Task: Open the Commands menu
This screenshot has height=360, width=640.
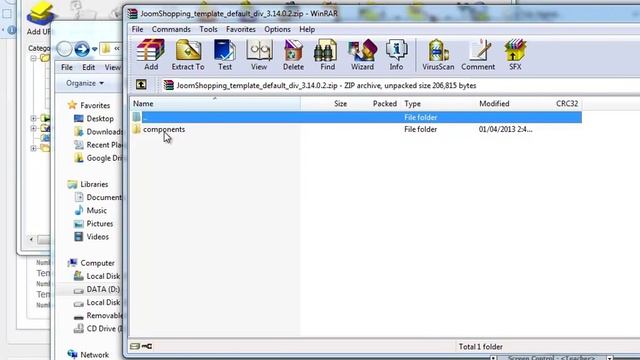Action: point(171,29)
